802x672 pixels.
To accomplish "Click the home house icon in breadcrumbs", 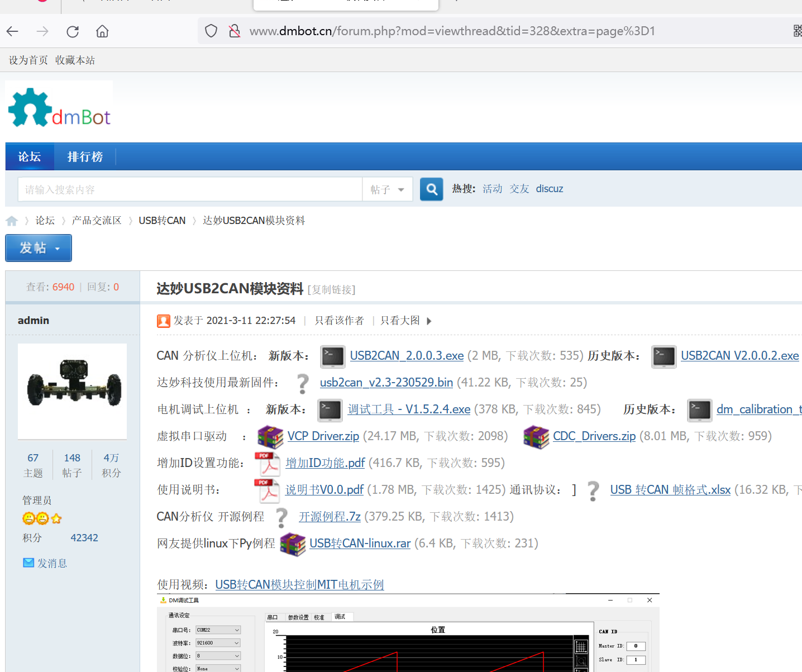I will pyautogui.click(x=12, y=220).
